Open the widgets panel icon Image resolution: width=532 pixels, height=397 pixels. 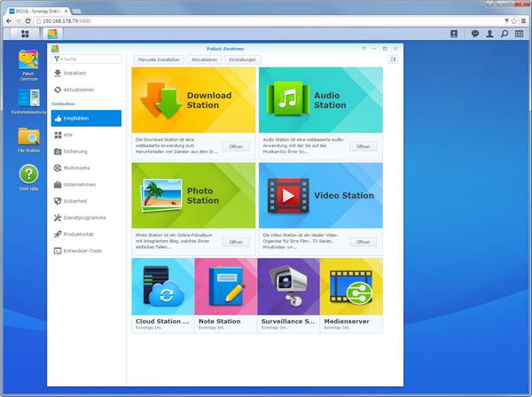519,34
